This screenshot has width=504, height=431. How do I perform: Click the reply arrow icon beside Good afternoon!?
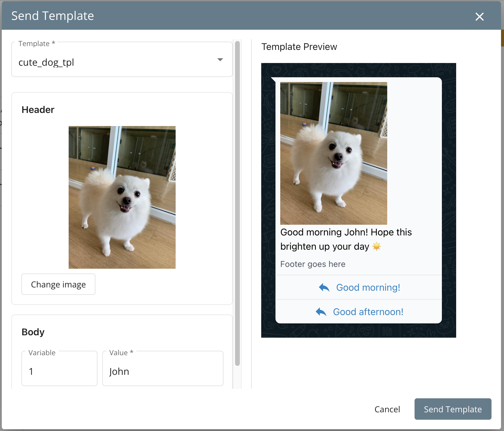coord(321,312)
